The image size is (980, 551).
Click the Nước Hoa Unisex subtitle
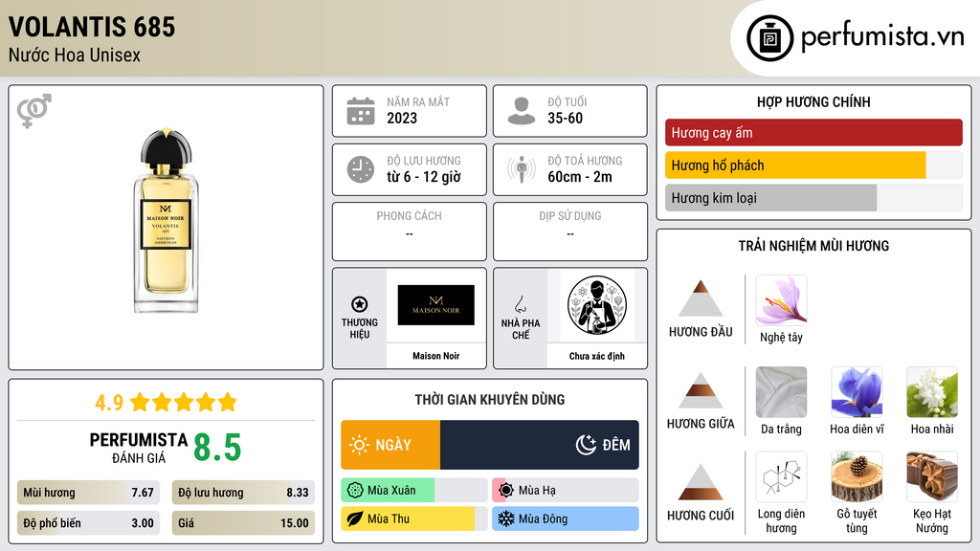75,55
